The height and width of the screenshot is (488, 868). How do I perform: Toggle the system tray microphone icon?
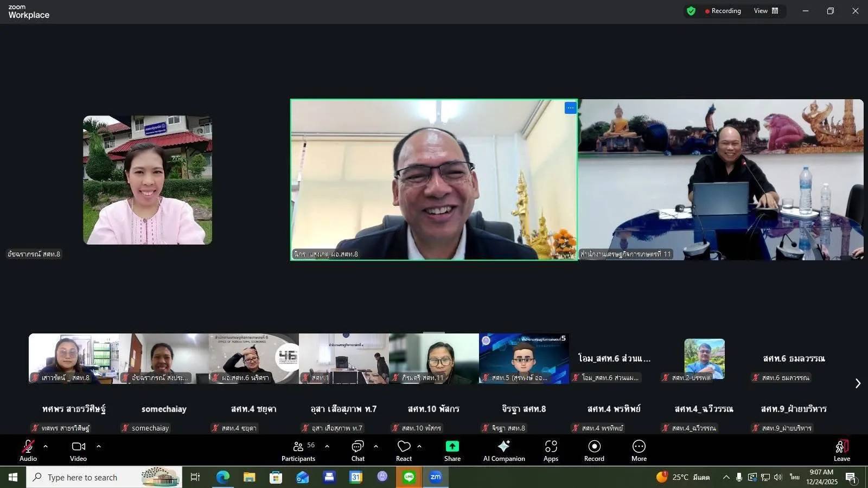[x=739, y=477]
